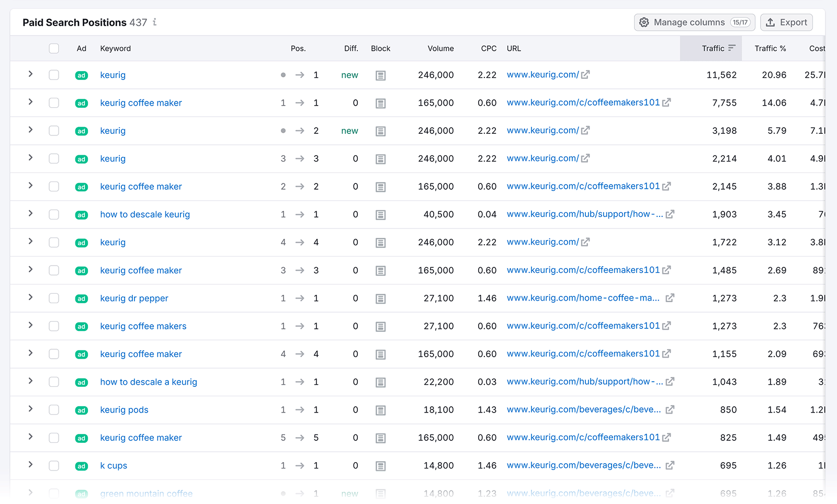Click the Export upload icon

[x=771, y=22]
